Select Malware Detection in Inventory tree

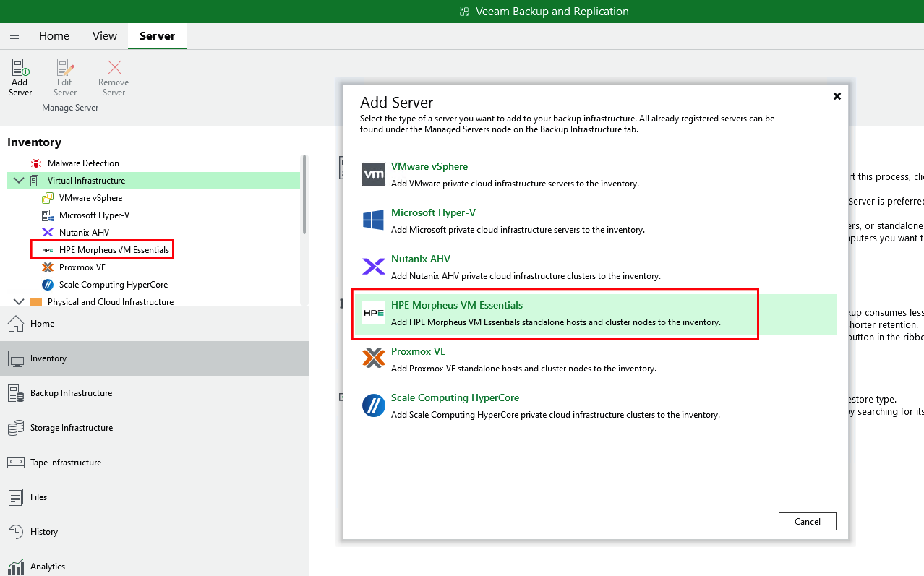tap(83, 163)
